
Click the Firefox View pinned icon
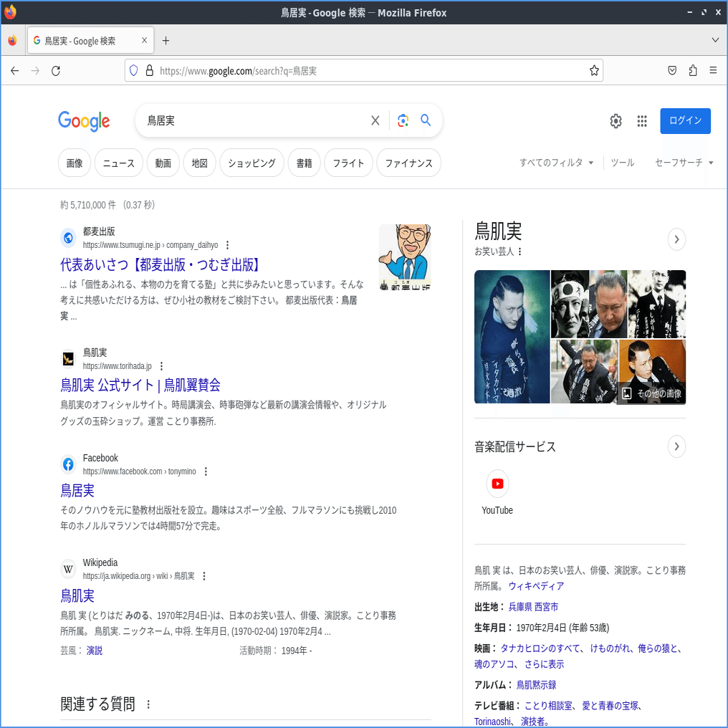tap(12, 40)
